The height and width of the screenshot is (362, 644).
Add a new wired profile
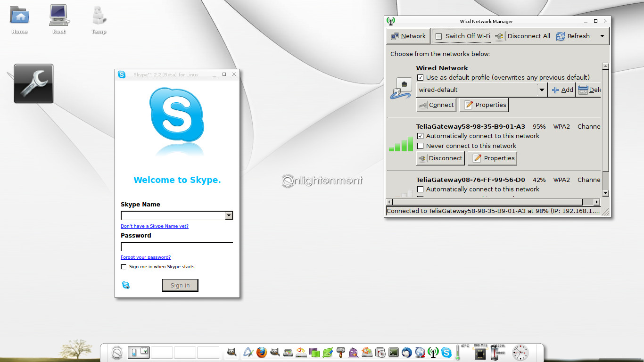point(562,90)
